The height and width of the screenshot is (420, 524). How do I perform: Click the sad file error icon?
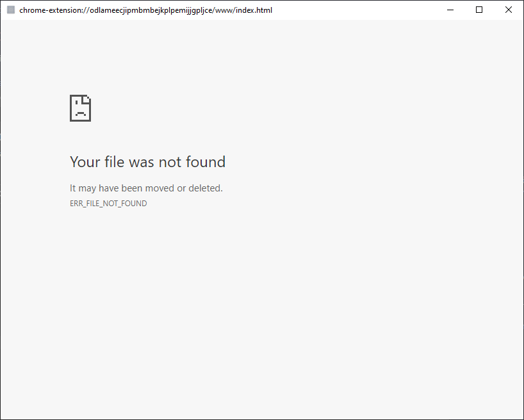coord(80,108)
